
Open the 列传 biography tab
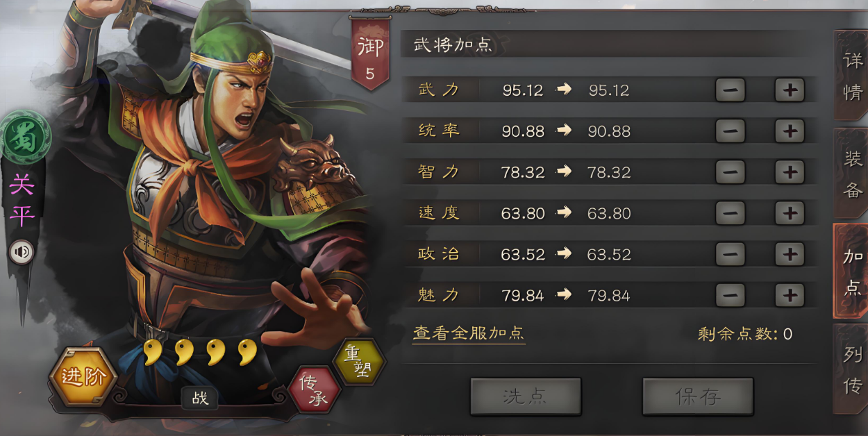(852, 369)
